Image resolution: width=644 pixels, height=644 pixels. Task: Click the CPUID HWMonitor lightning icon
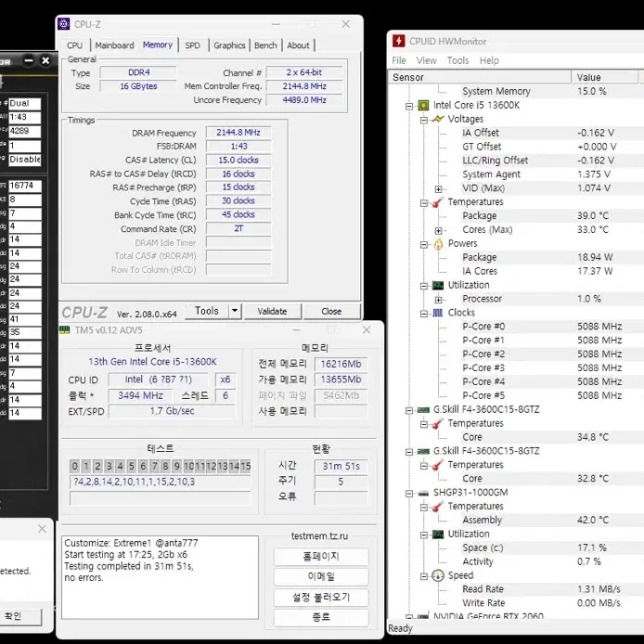click(398, 41)
